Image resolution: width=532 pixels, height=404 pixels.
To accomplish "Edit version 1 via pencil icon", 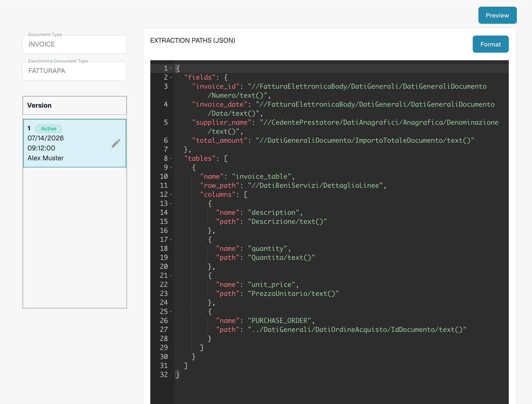I will [x=116, y=143].
